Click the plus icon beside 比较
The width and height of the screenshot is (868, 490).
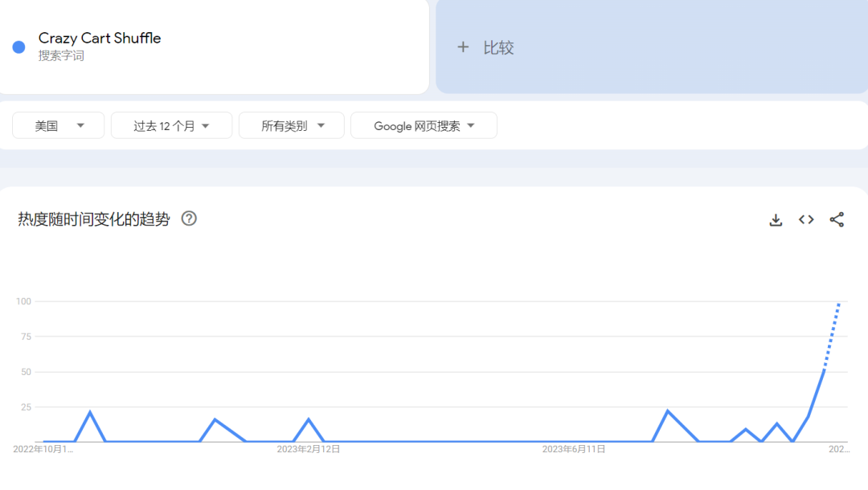pyautogui.click(x=463, y=47)
